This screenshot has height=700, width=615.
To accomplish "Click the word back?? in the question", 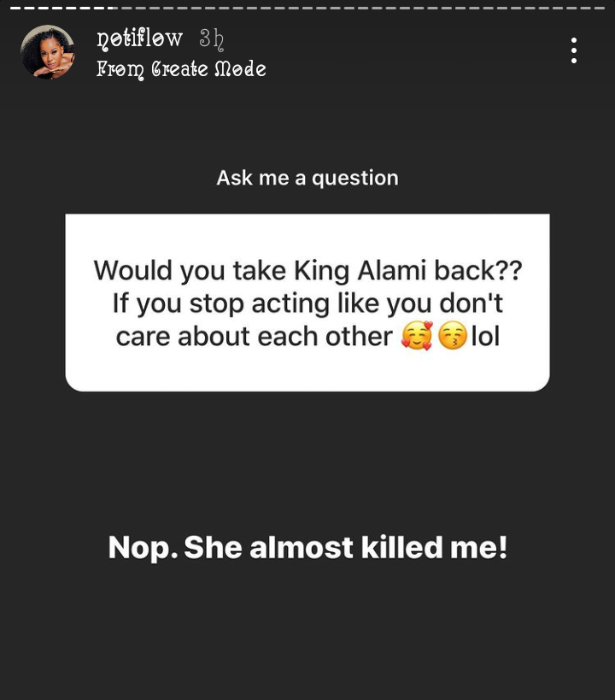I will [x=478, y=271].
